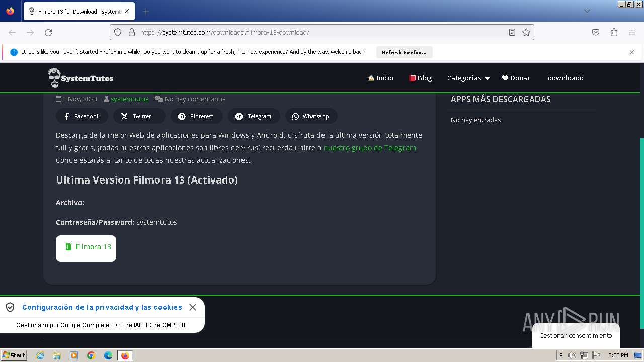
Task: Click the No hay entradas text
Action: tap(475, 120)
